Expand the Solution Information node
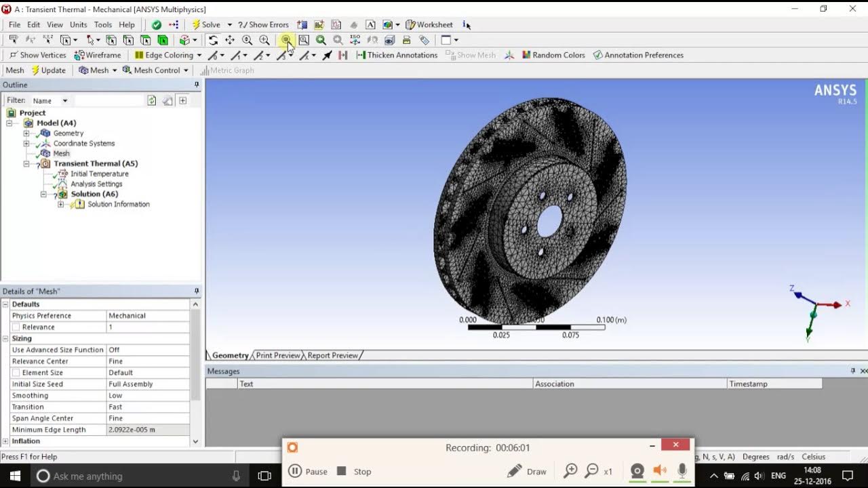 pos(60,205)
